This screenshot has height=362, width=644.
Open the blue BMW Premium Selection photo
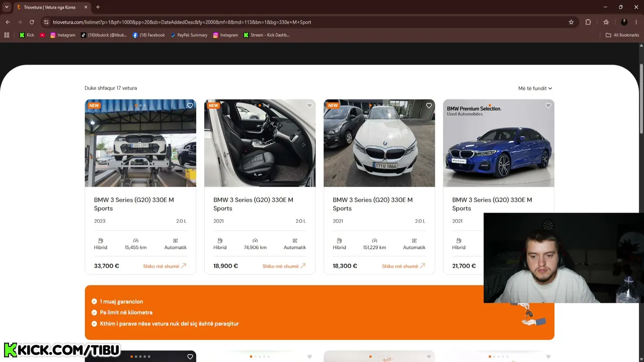pyautogui.click(x=499, y=143)
